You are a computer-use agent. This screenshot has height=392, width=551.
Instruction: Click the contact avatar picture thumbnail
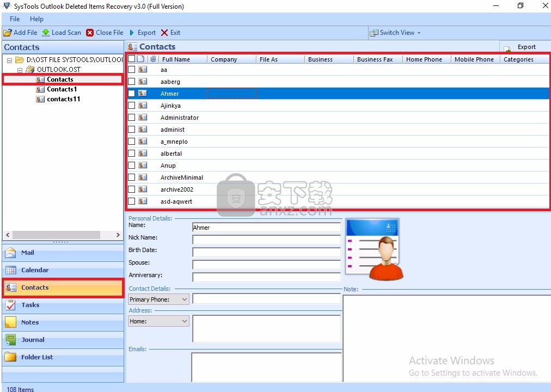click(375, 249)
